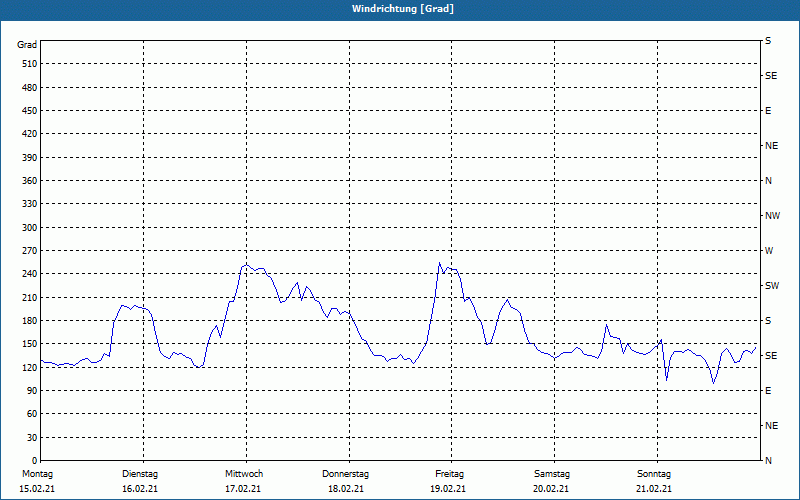Image resolution: width=800 pixels, height=500 pixels.
Task: Click the y-axis value 450
Action: tap(30, 111)
